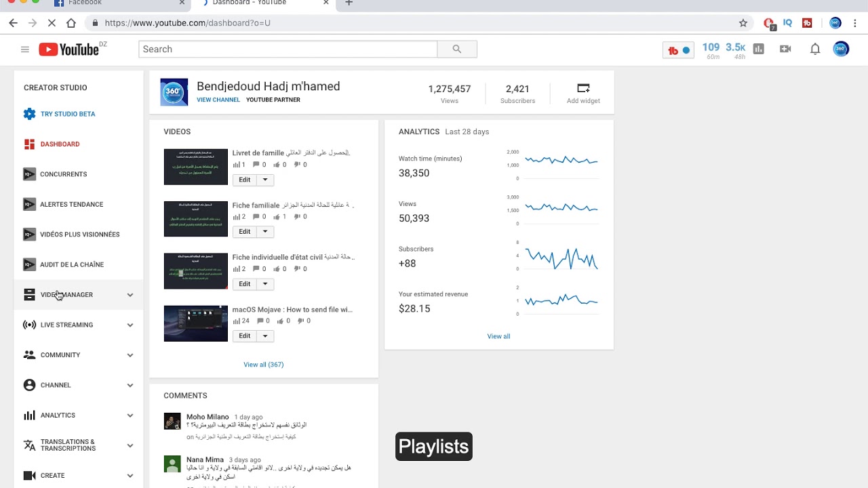Click the Watch time sparkline chart
This screenshot has width=868, height=488.
click(561, 161)
